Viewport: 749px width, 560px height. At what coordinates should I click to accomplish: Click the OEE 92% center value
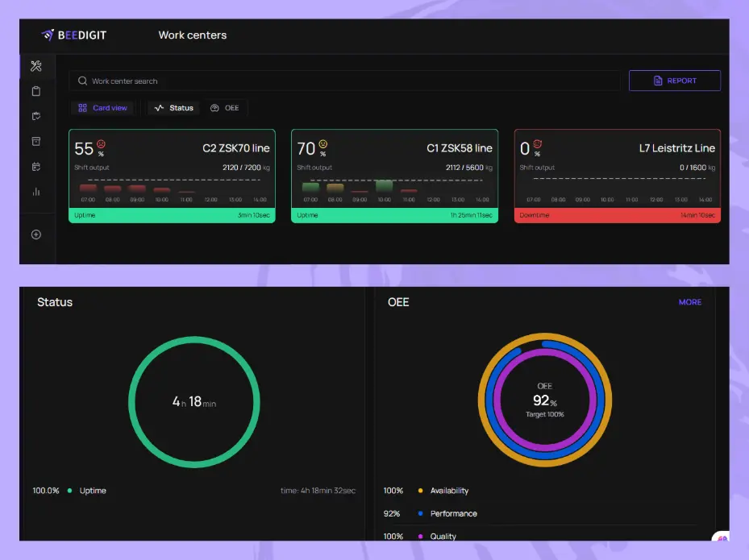544,400
